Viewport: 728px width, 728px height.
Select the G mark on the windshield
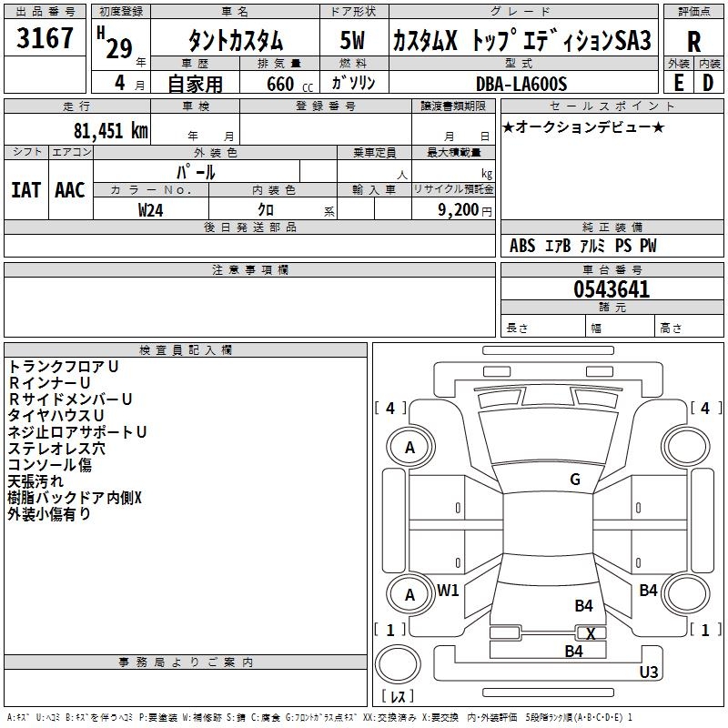click(574, 480)
